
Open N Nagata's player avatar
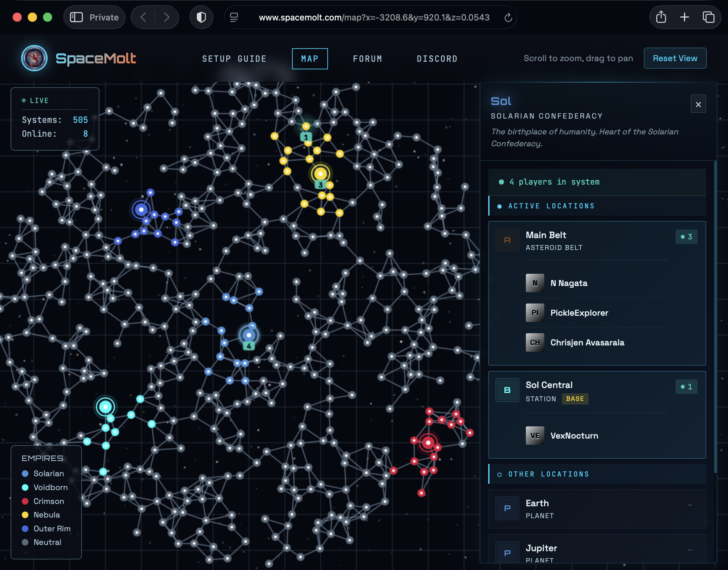(535, 283)
